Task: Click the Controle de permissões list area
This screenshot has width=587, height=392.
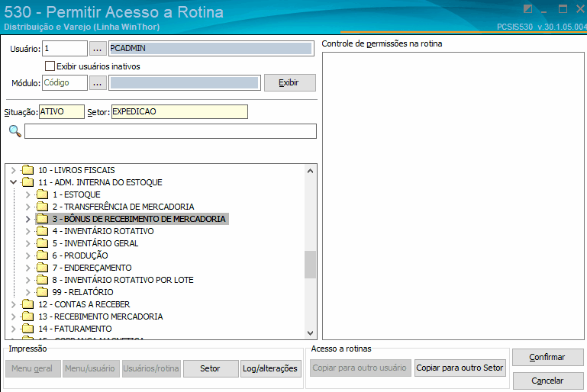Action: click(453, 196)
